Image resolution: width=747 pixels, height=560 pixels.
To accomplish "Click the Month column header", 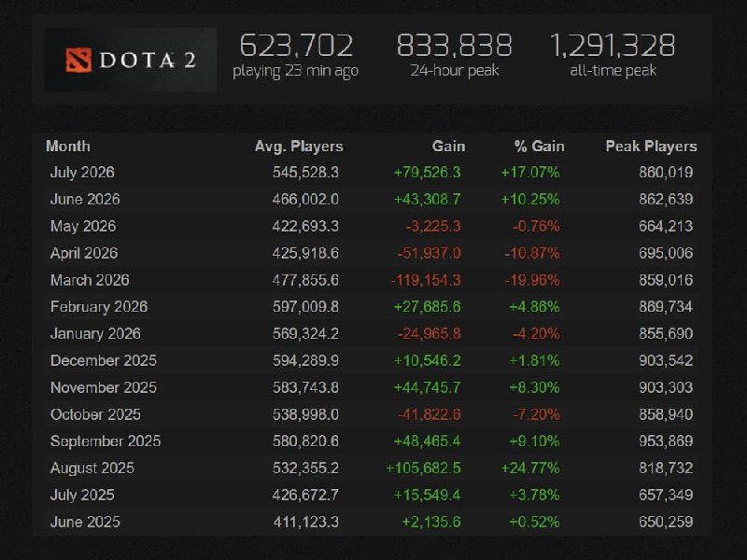I will point(68,147).
